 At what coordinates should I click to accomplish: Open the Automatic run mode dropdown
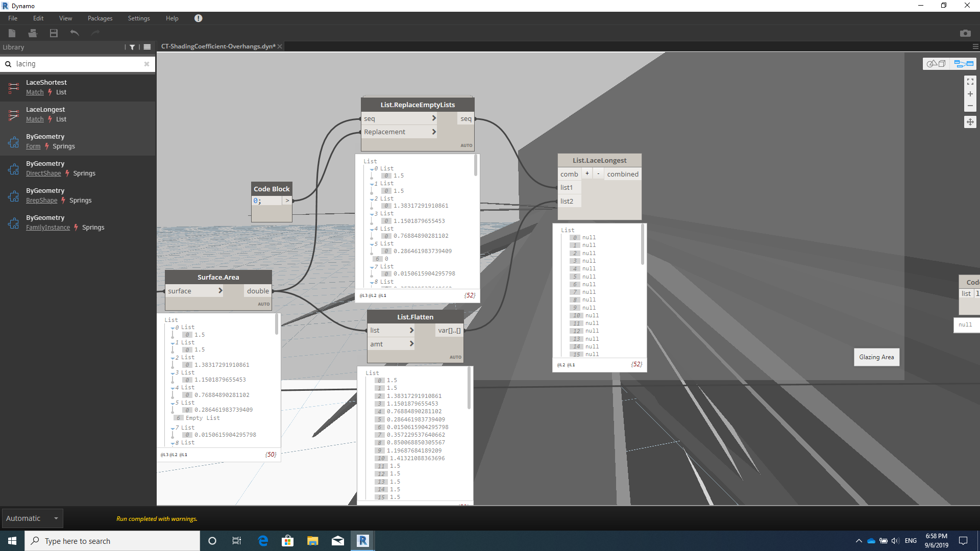pos(32,518)
